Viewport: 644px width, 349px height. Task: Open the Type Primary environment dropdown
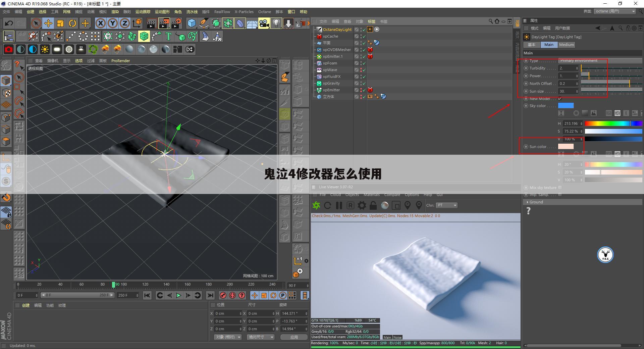click(x=600, y=61)
